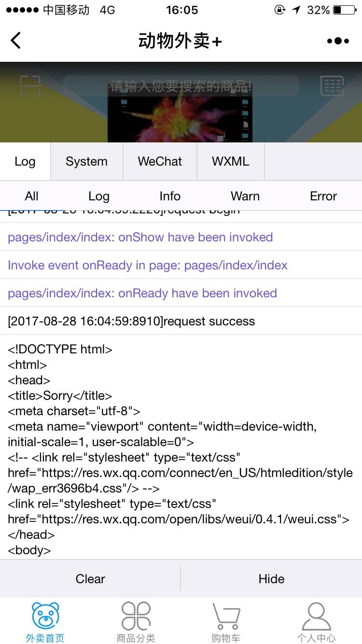Clear the console log
This screenshot has height=644, width=362.
[x=90, y=579]
